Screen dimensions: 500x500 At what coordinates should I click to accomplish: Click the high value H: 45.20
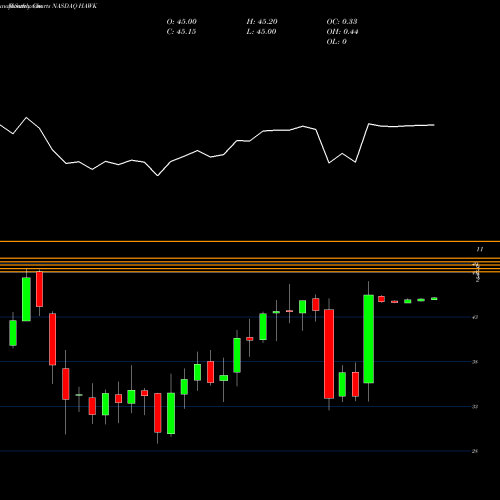coord(262,22)
